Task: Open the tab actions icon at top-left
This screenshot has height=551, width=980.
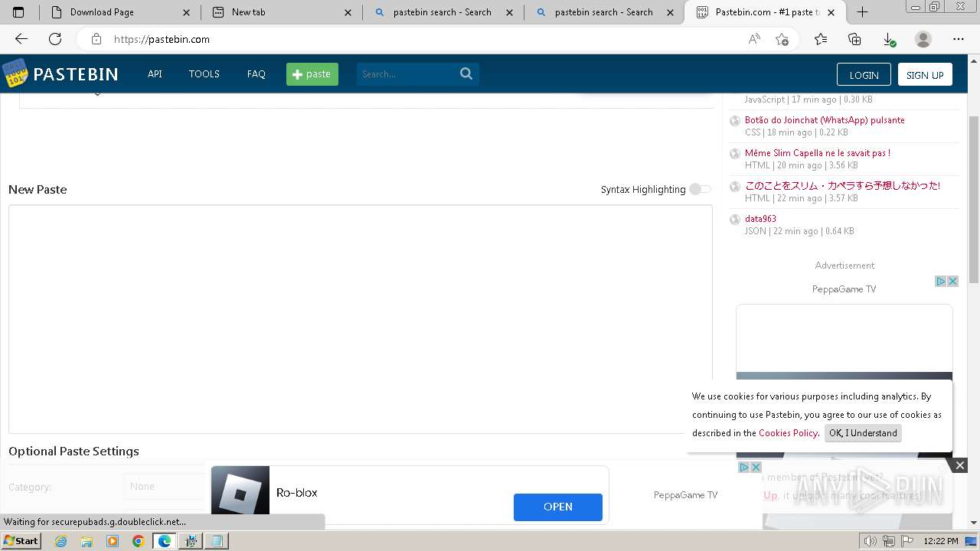Action: [x=18, y=12]
